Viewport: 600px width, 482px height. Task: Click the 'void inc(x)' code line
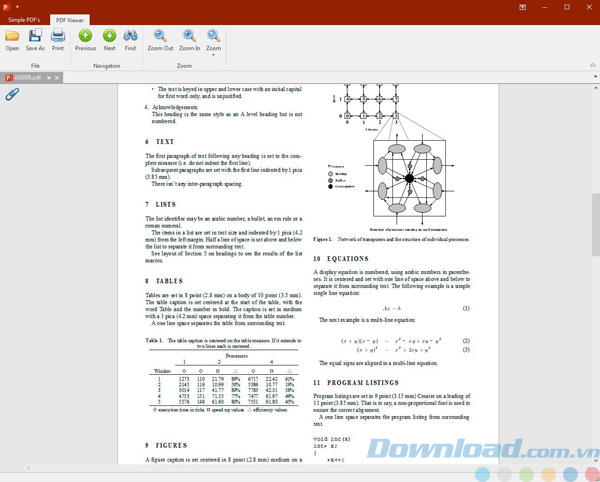[332, 439]
